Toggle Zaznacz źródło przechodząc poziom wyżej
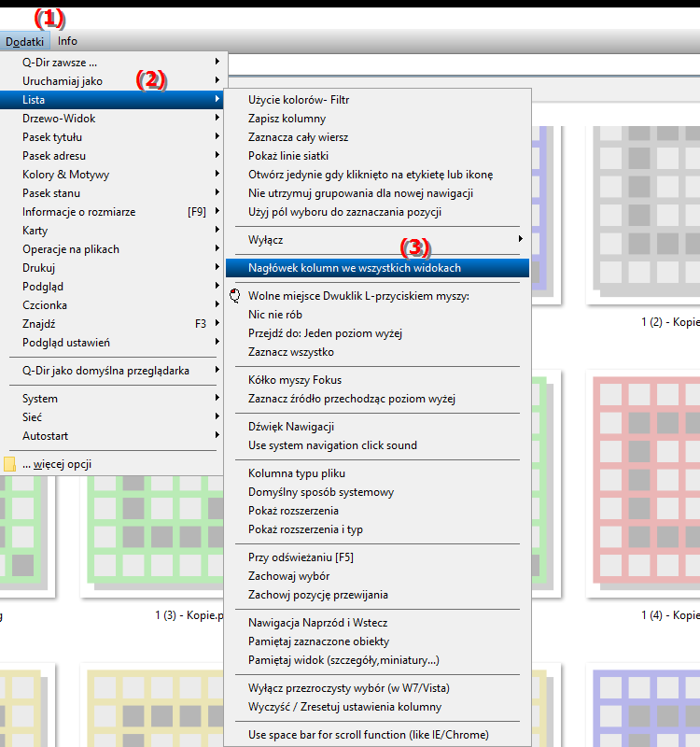The image size is (700, 747). 377,399
